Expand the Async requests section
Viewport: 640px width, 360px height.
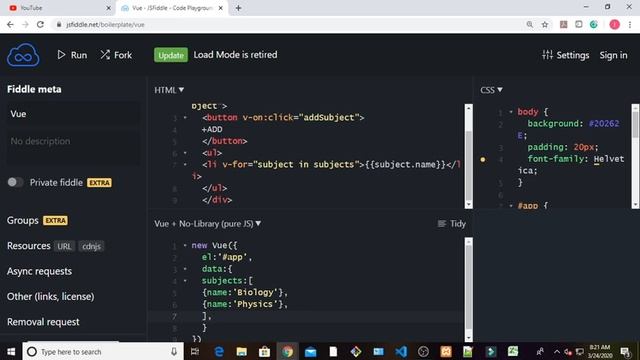coord(39,271)
